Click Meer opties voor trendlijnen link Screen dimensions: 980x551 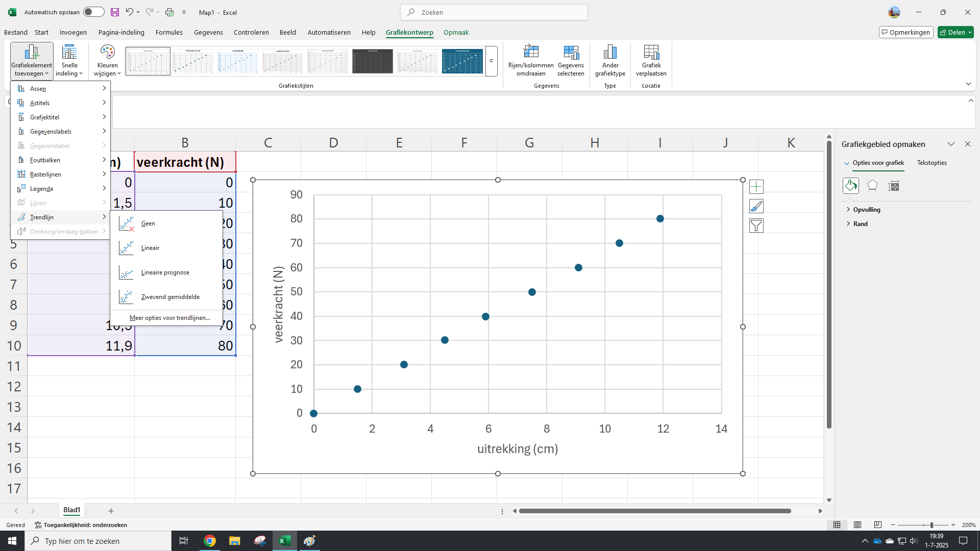[169, 318]
